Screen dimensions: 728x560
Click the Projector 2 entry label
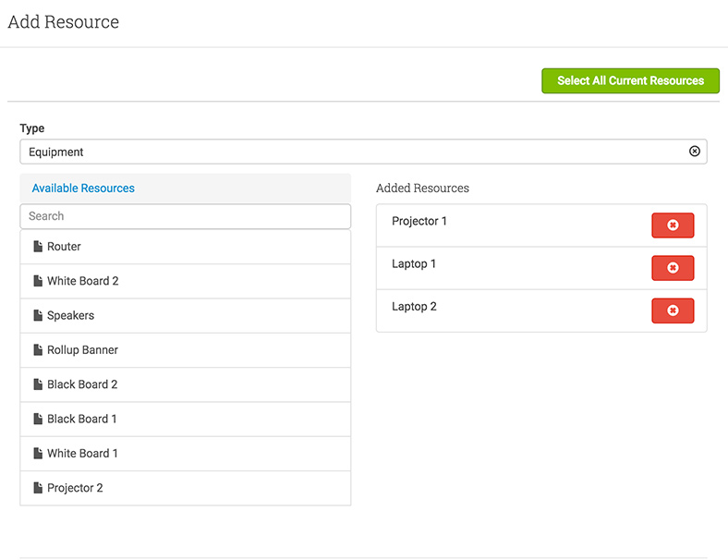point(75,488)
